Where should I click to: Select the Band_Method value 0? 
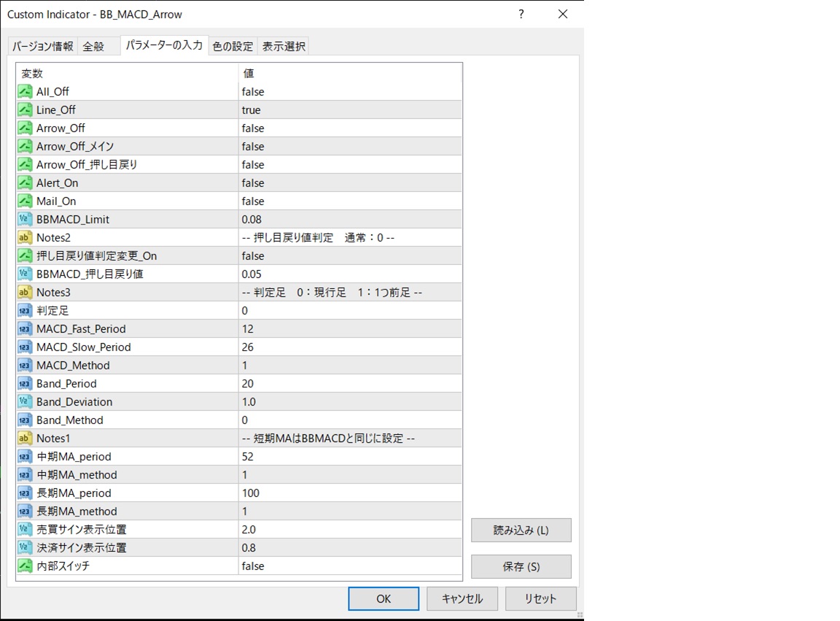350,420
